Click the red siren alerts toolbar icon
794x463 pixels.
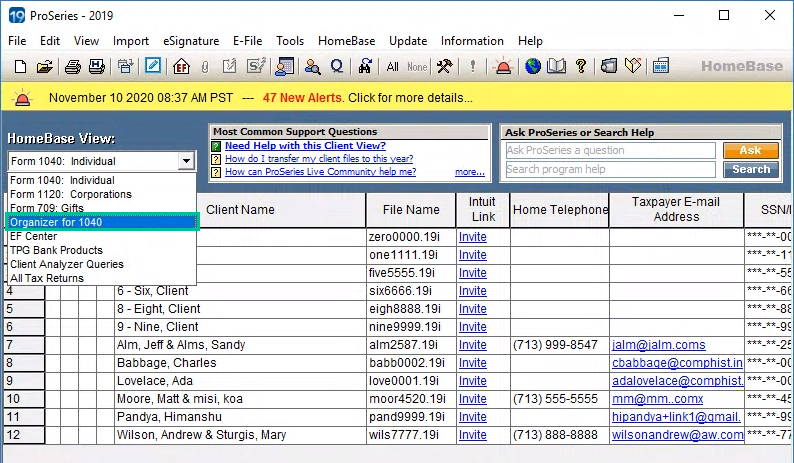pos(503,66)
